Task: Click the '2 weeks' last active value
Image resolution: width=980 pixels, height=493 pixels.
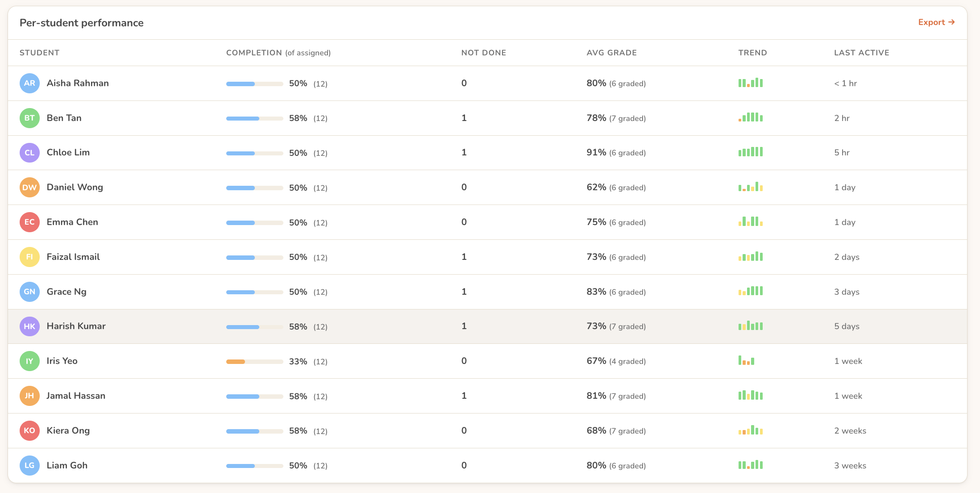Action: pyautogui.click(x=850, y=431)
